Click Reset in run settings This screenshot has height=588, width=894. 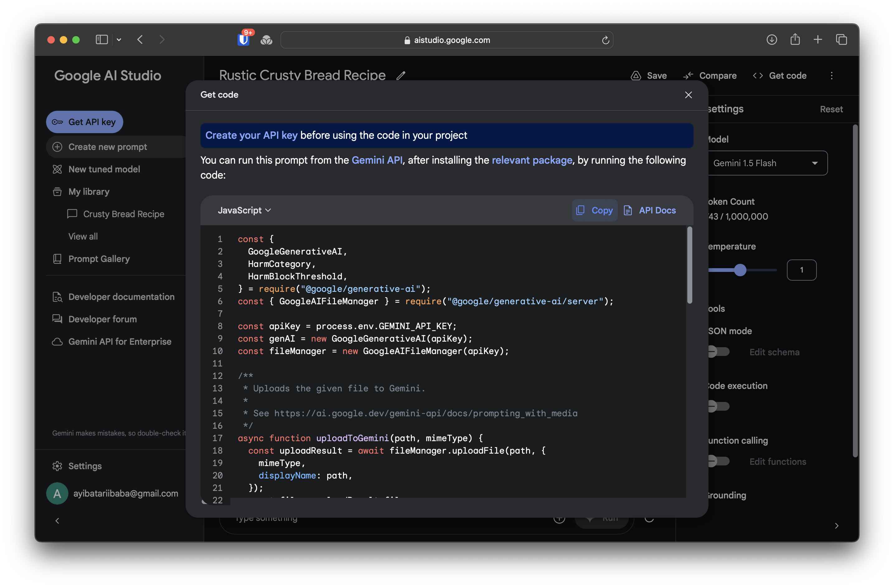coord(831,109)
